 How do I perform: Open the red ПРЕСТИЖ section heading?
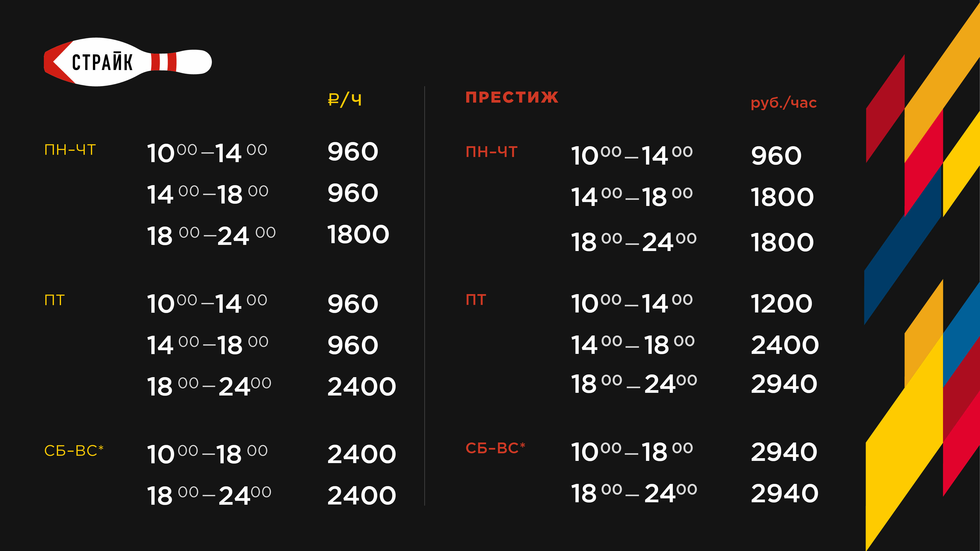(512, 97)
